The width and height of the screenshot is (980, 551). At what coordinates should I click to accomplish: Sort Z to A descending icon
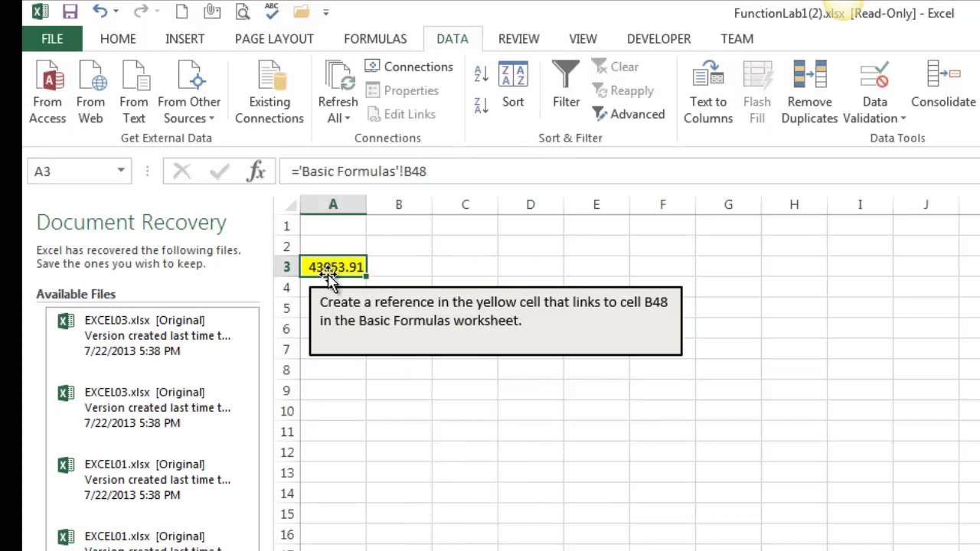(481, 105)
